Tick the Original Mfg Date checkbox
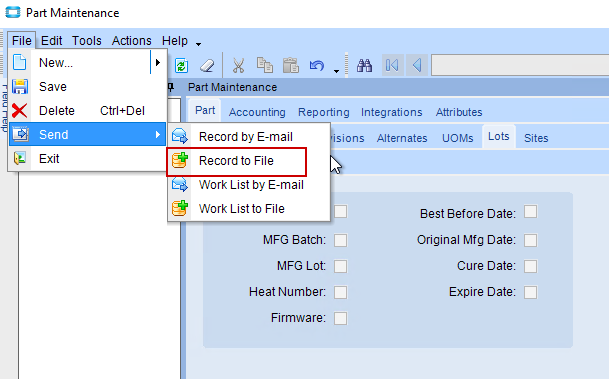609x379 pixels. pyautogui.click(x=531, y=240)
